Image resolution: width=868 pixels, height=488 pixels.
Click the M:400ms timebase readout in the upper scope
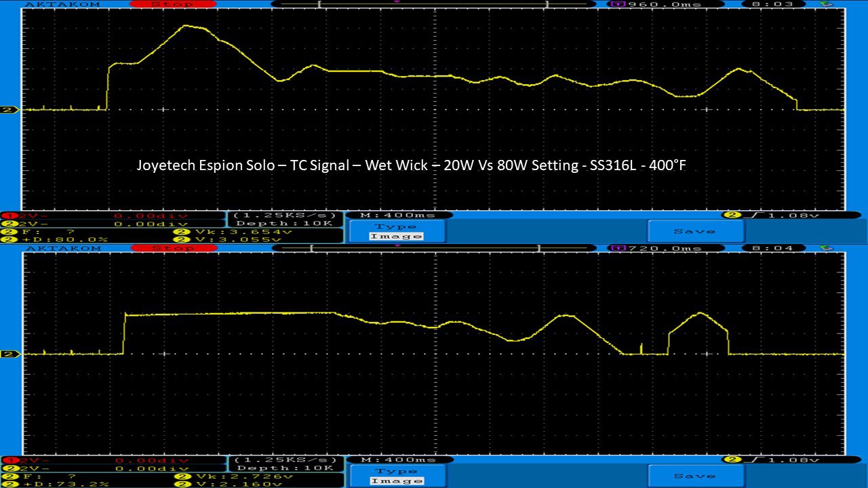pos(399,215)
